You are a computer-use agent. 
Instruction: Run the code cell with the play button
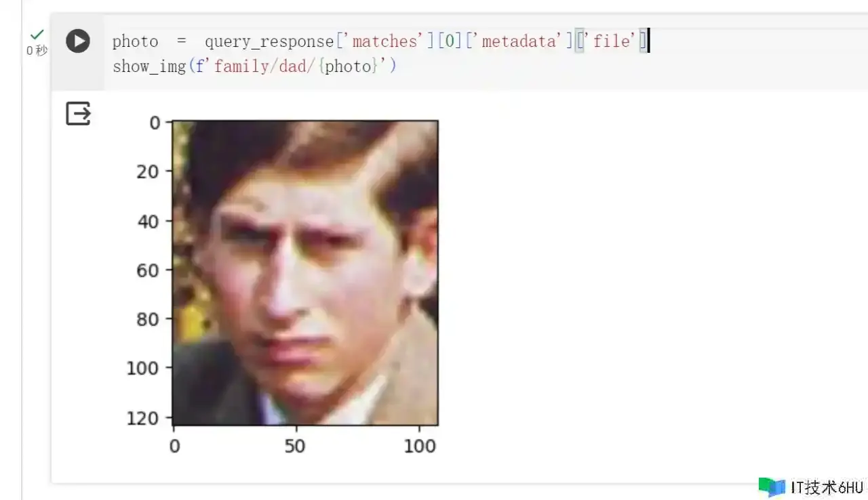coord(78,41)
